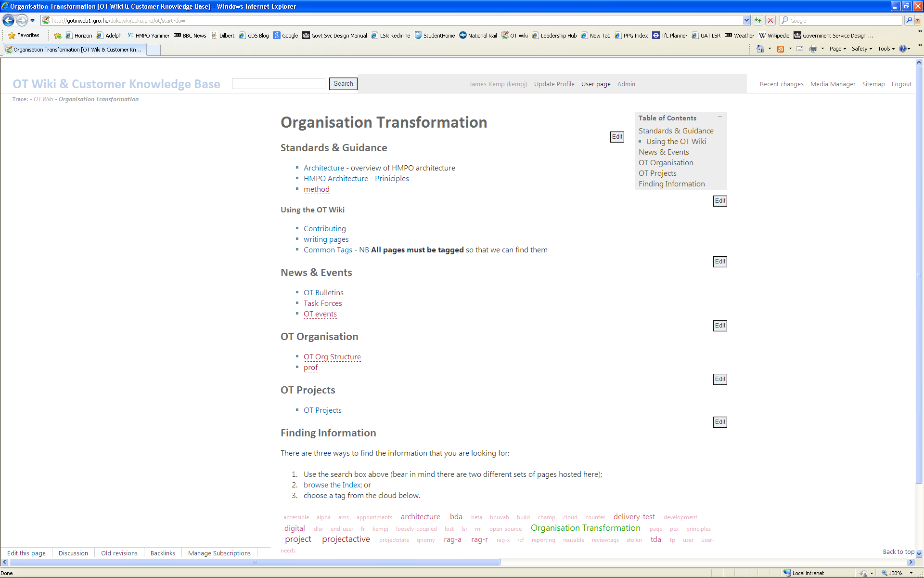The image size is (924, 578).
Task: Click the blue search magnifier button
Action: [909, 20]
